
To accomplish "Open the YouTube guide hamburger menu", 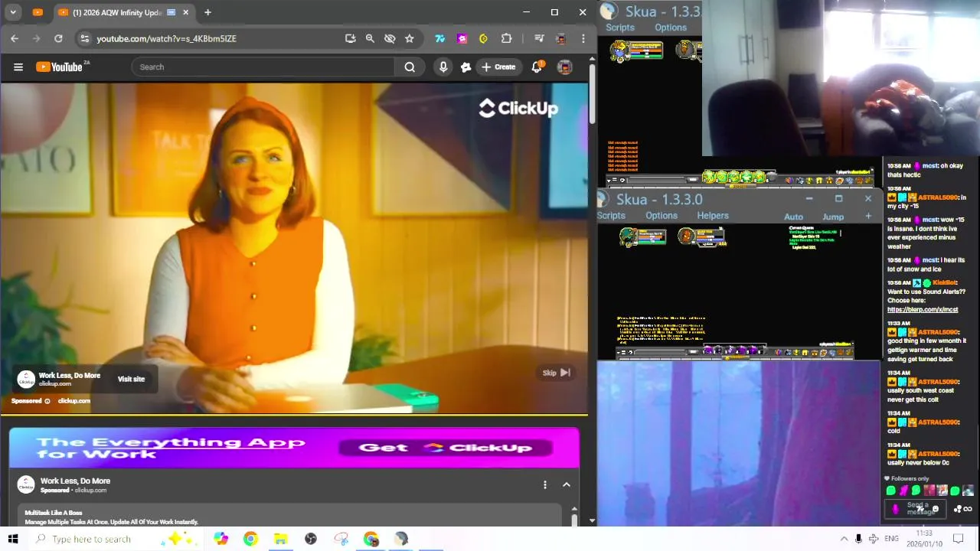I will [18, 67].
